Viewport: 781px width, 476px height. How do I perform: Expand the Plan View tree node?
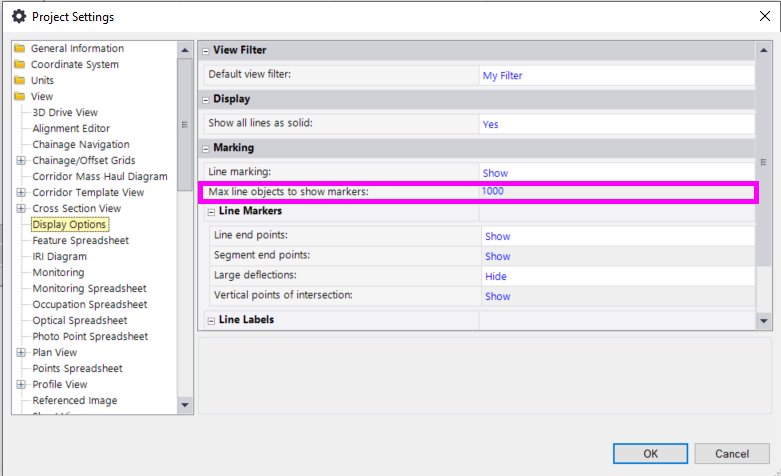click(x=21, y=352)
